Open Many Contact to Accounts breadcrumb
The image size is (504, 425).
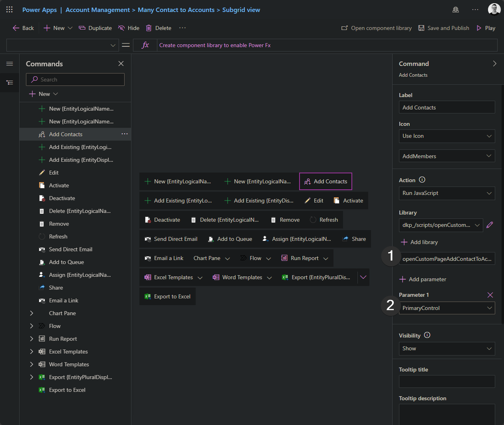[176, 10]
